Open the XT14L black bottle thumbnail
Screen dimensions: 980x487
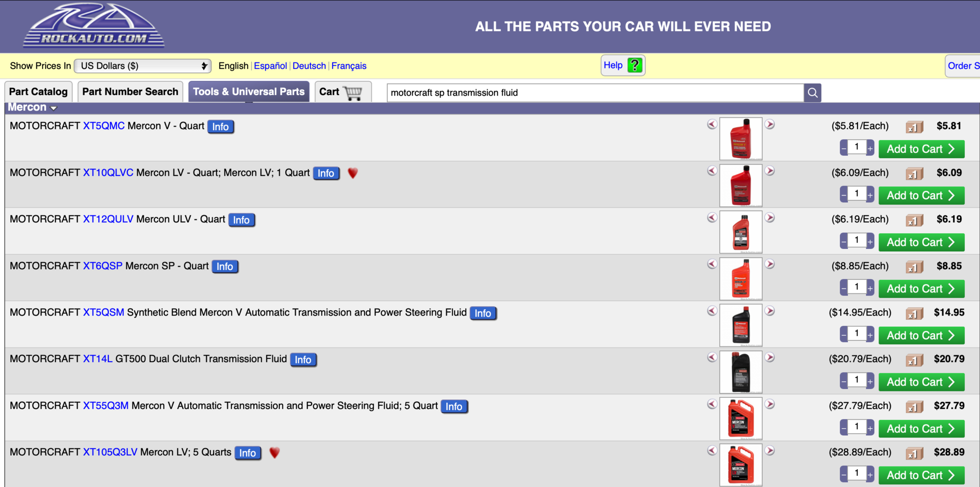(x=741, y=372)
